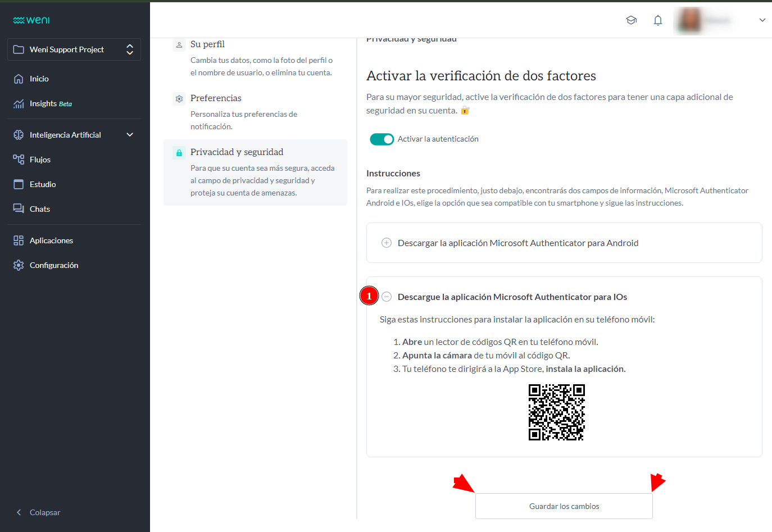772x532 pixels.
Task: Open the learning graduation cap icon
Action: click(x=631, y=20)
